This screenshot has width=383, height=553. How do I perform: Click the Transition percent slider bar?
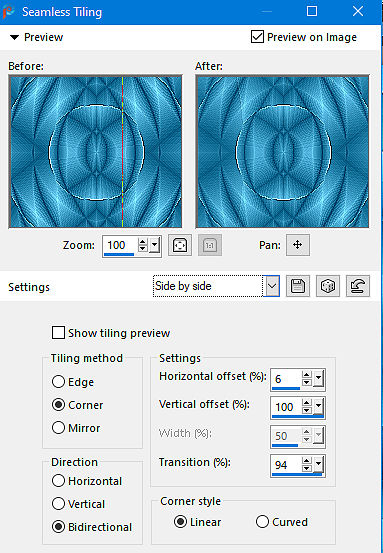point(297,474)
